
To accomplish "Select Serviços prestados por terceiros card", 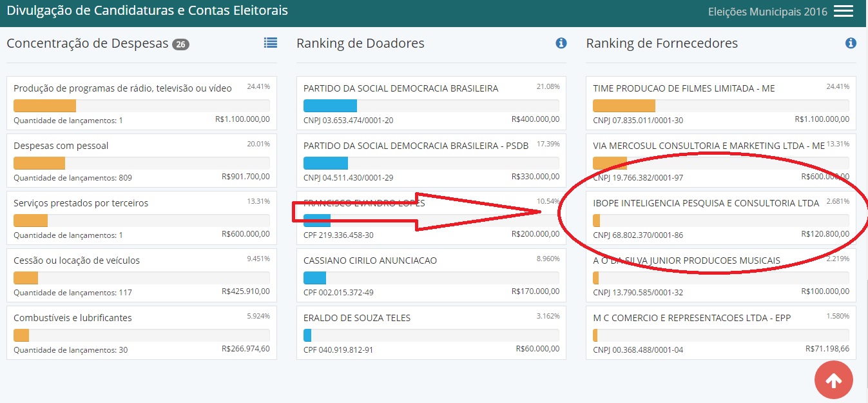I will coord(142,218).
